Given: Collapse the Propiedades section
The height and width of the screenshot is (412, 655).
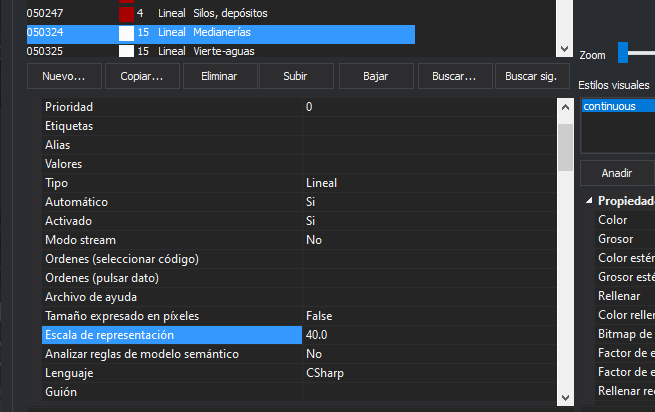Looking at the screenshot, I should tap(589, 201).
